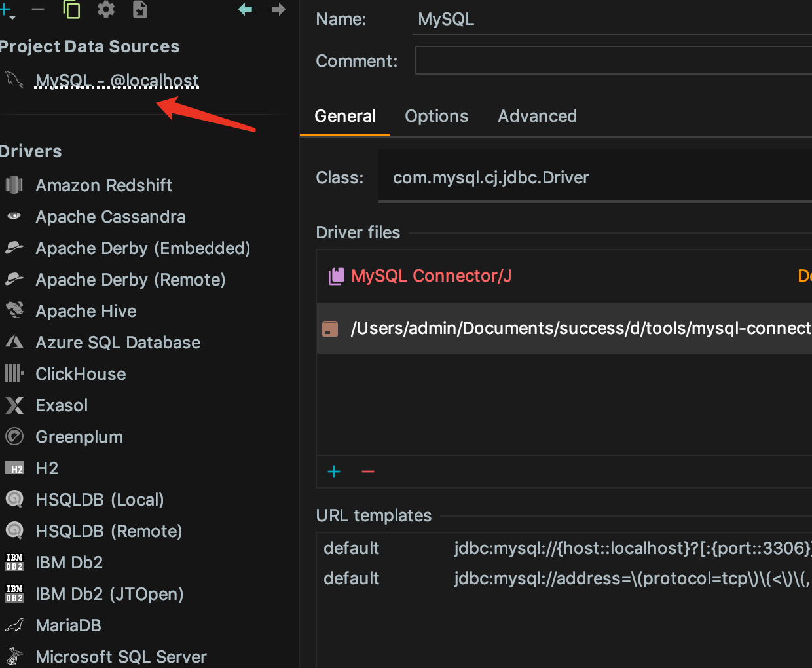Click the MariaDB seal icon
Image resolution: width=812 pixels, height=668 pixels.
point(14,625)
